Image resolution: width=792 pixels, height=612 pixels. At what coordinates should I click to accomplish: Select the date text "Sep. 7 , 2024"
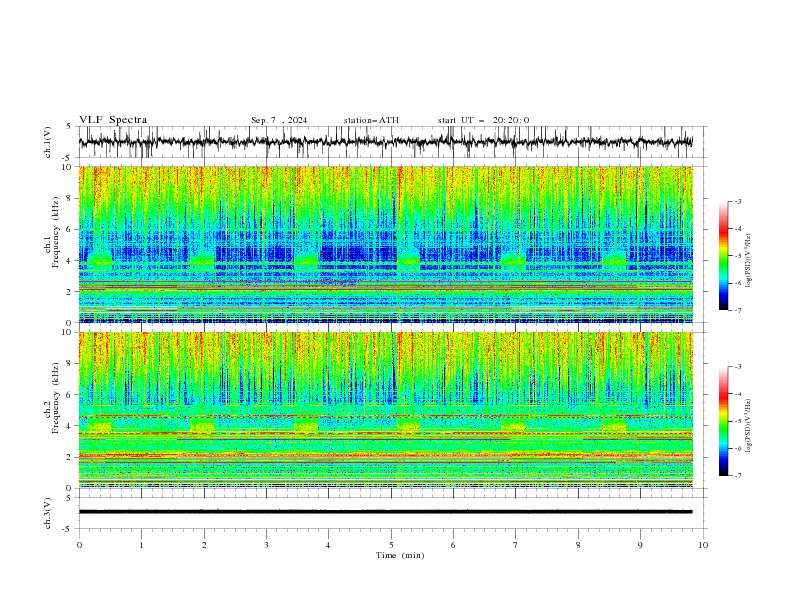point(279,120)
